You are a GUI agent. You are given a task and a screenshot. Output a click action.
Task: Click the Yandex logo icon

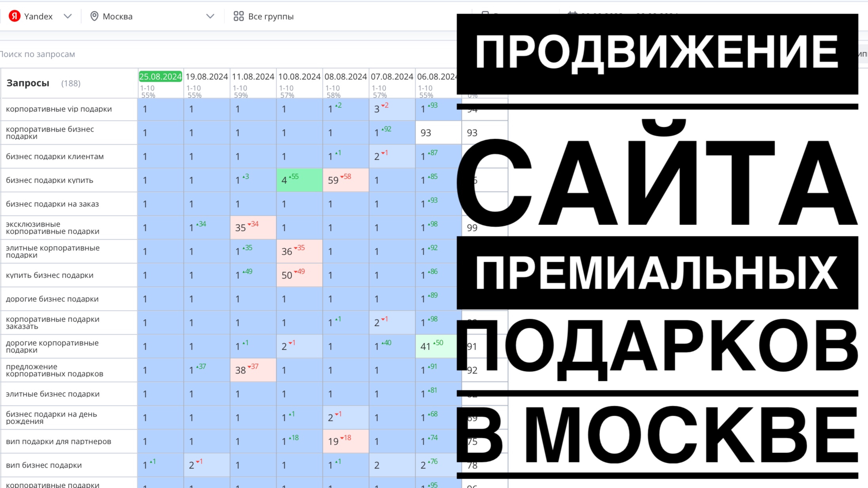pyautogui.click(x=14, y=16)
